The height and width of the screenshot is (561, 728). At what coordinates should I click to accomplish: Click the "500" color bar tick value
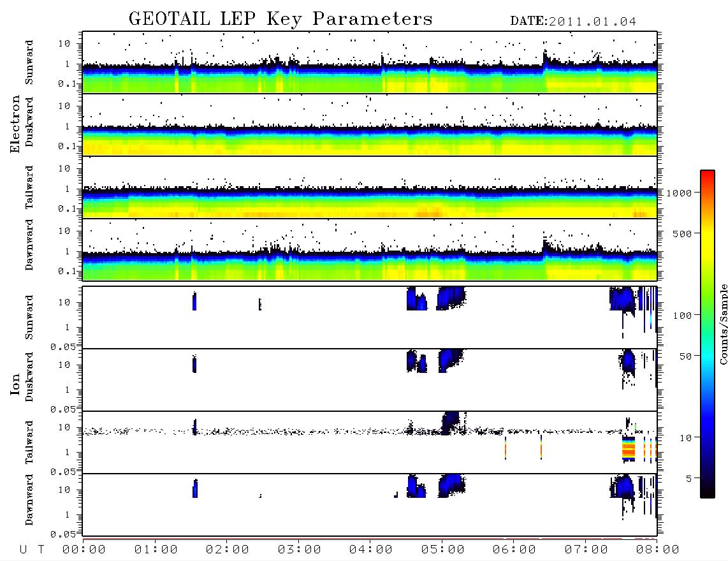click(683, 233)
